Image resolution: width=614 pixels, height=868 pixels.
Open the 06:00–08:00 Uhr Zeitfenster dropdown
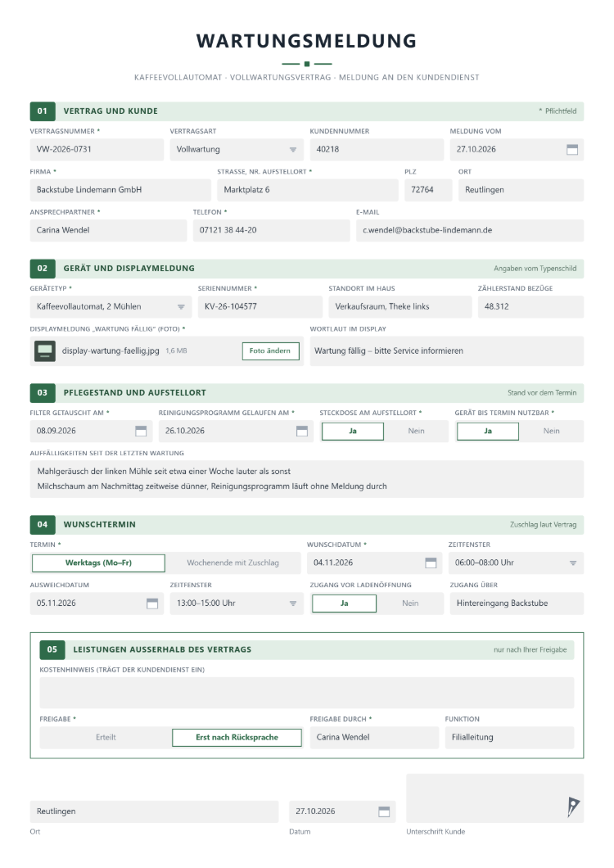click(x=572, y=563)
